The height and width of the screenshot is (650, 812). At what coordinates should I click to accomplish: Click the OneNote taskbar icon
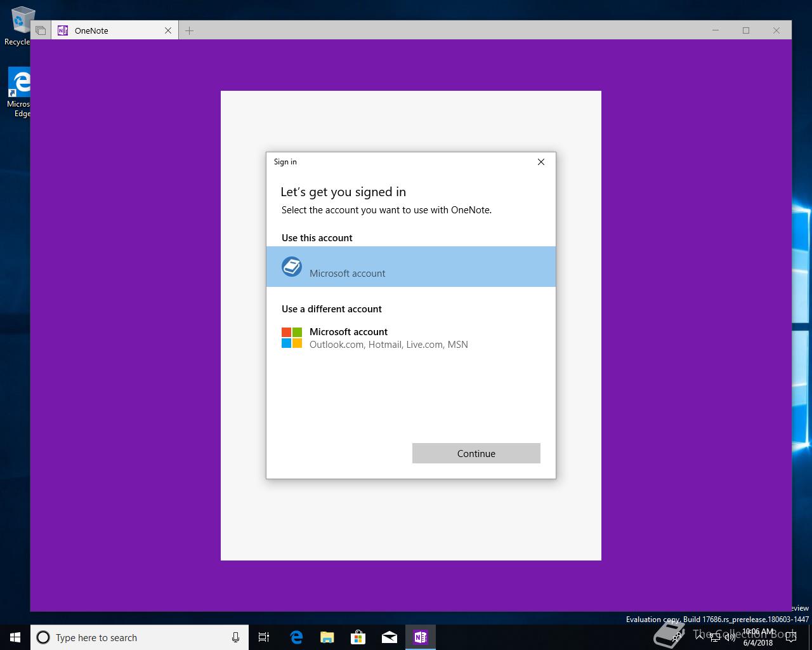pyautogui.click(x=420, y=637)
